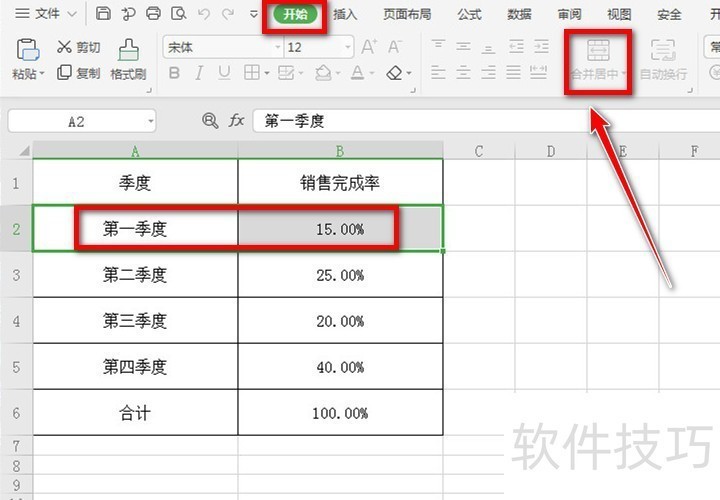
Task: Toggle Italic formatting
Action: click(199, 73)
